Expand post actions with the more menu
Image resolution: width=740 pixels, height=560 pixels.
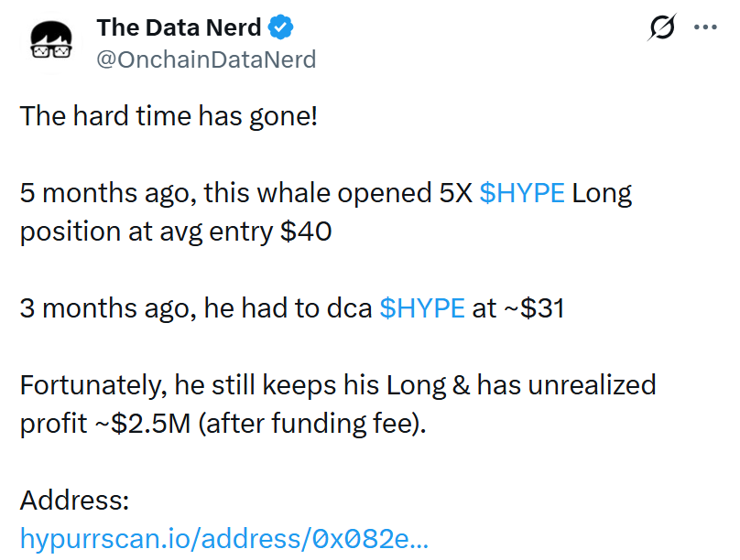tap(705, 27)
